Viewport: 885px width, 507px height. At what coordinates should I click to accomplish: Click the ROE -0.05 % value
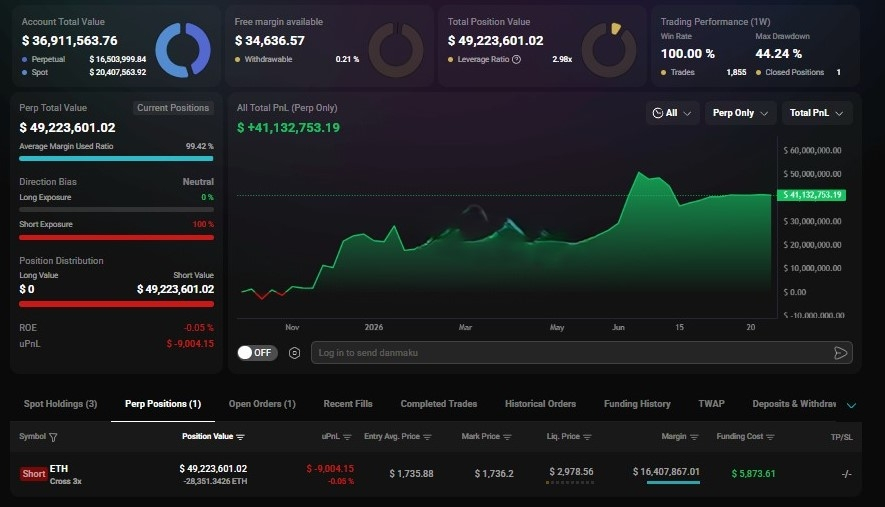coord(198,328)
